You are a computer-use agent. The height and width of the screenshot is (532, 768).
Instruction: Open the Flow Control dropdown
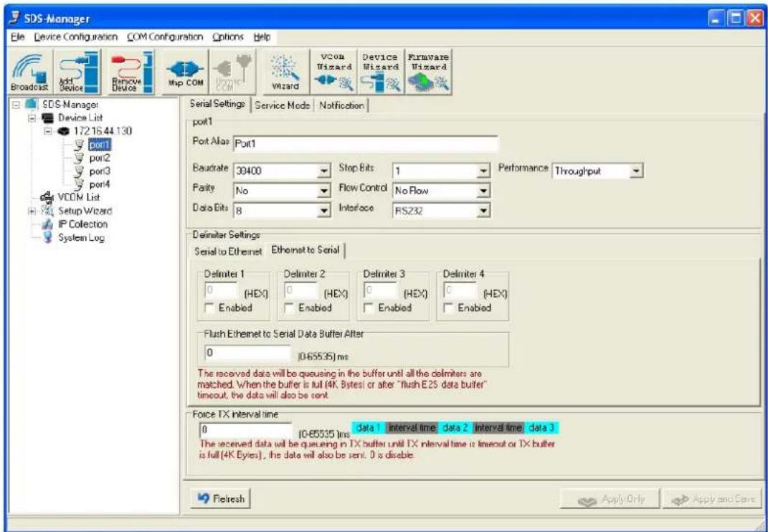(484, 191)
